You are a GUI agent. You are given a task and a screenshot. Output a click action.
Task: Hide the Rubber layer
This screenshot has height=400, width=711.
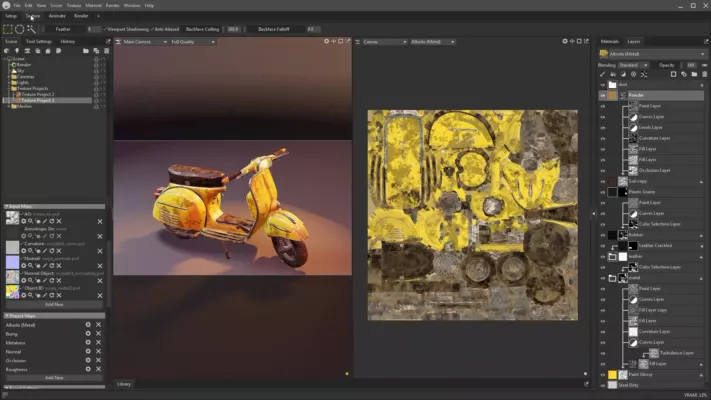pos(603,235)
